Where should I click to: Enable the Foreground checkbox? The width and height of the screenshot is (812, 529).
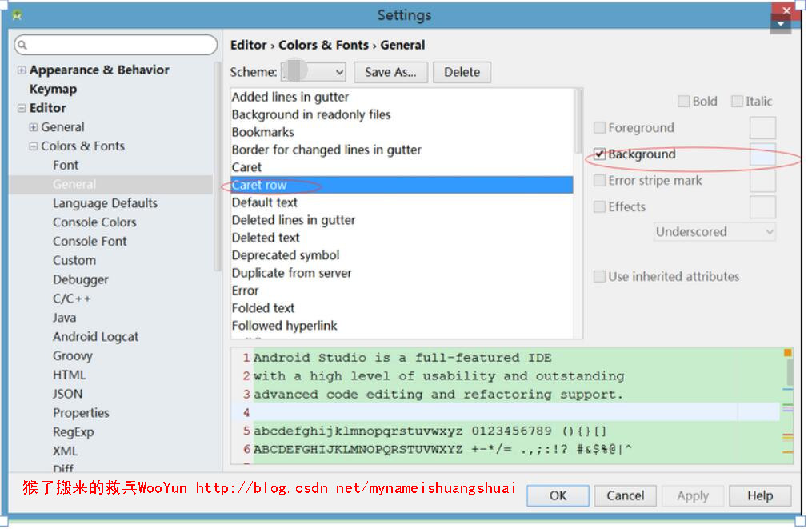599,127
